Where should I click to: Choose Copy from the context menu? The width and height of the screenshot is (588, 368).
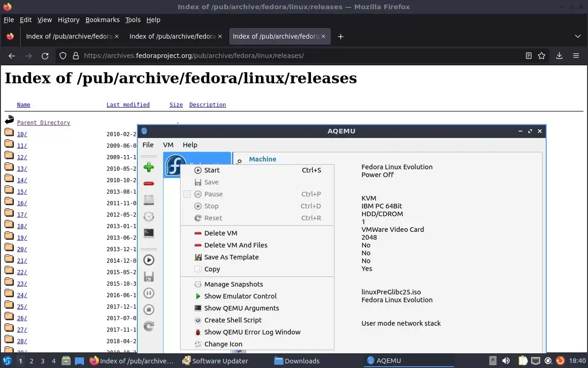(257, 269)
